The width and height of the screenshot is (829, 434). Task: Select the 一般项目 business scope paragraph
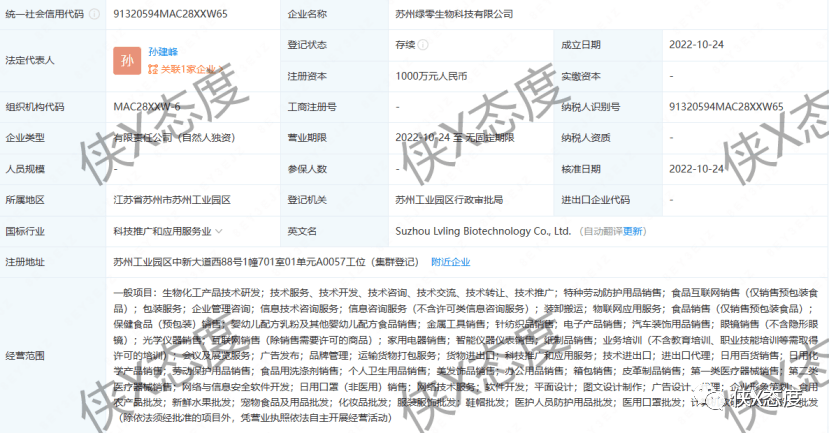(x=466, y=355)
